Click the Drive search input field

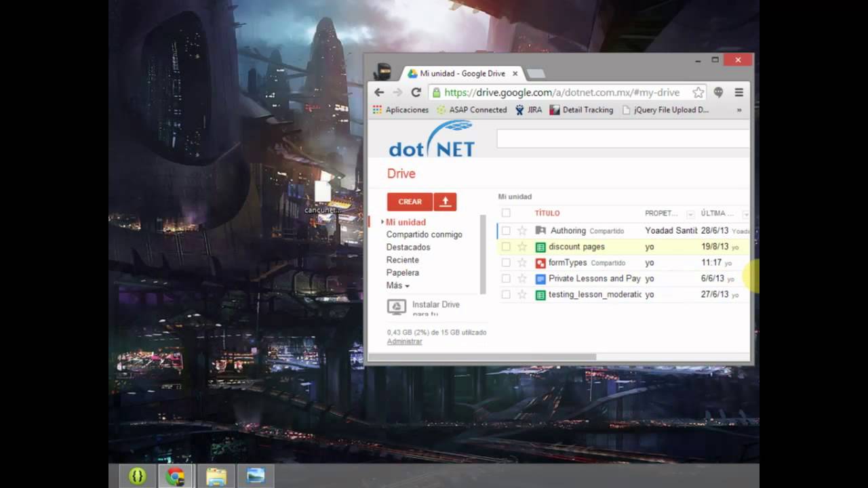(623, 139)
